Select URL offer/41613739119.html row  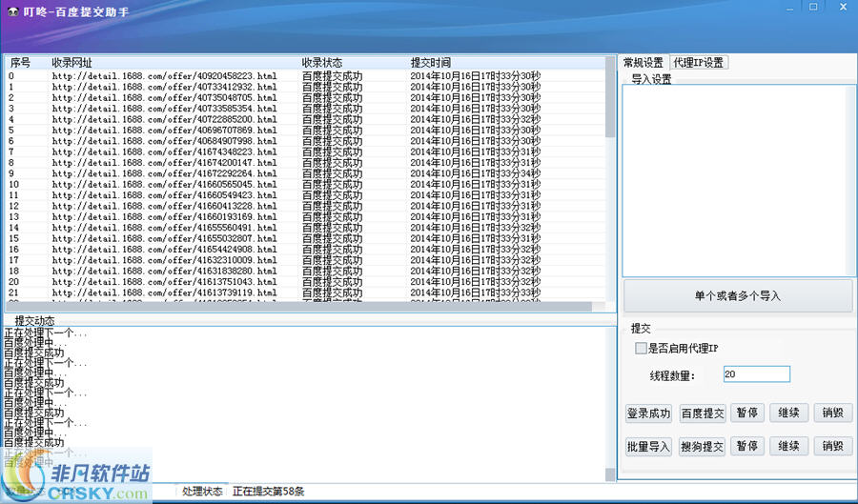pyautogui.click(x=305, y=292)
